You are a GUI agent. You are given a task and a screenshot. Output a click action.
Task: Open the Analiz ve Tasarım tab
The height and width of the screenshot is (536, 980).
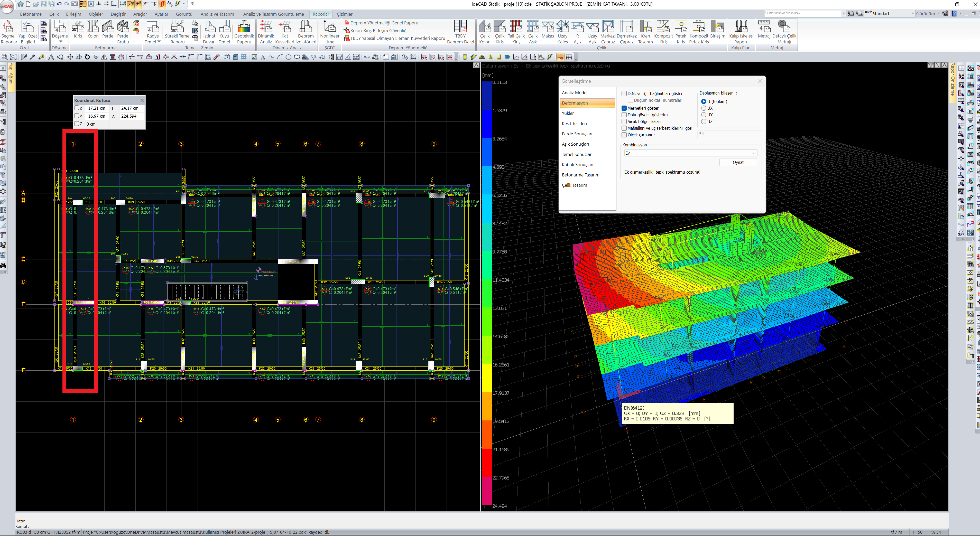click(217, 14)
